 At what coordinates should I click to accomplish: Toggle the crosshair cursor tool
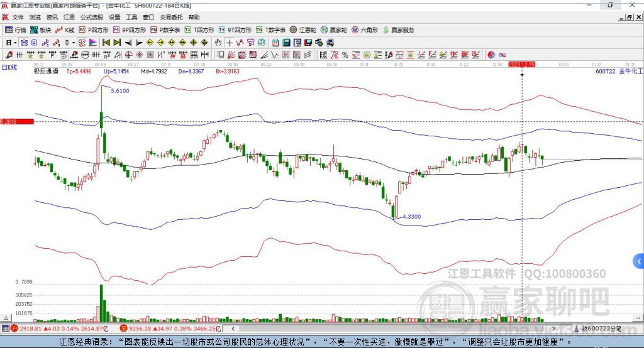[x=229, y=43]
